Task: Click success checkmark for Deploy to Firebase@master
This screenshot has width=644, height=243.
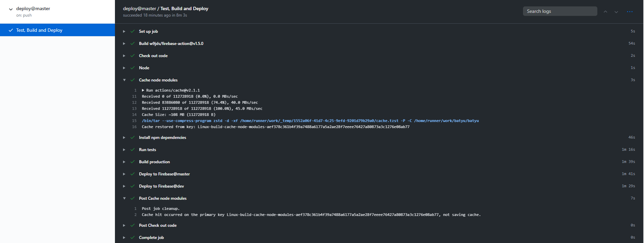Action: tap(133, 174)
